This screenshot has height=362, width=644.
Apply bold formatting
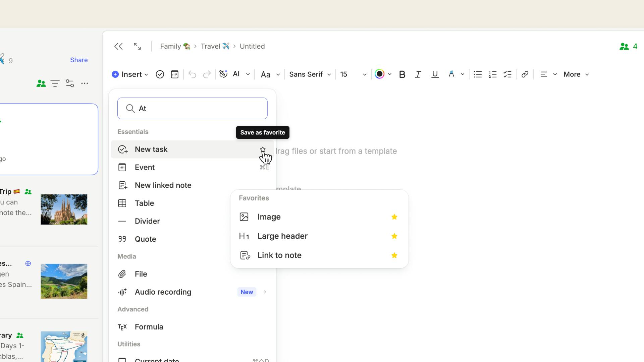click(x=402, y=74)
